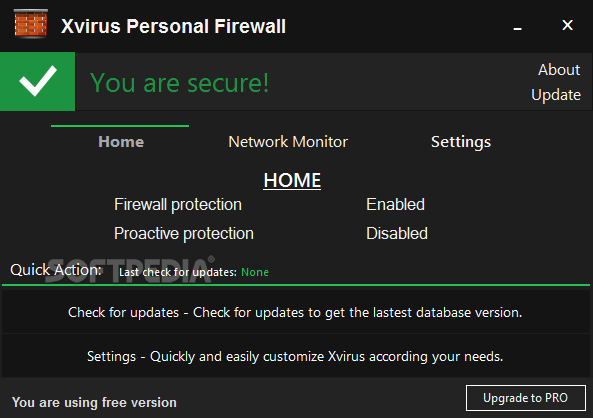Toggle Proactive protection Disabled status
Viewport: 593px width, 418px height.
(x=397, y=233)
